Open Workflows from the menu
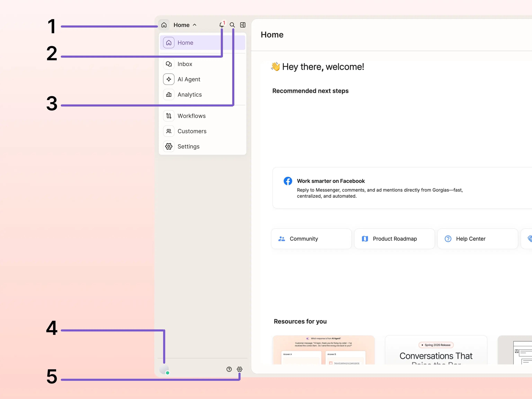This screenshot has height=399, width=532. 202,116
